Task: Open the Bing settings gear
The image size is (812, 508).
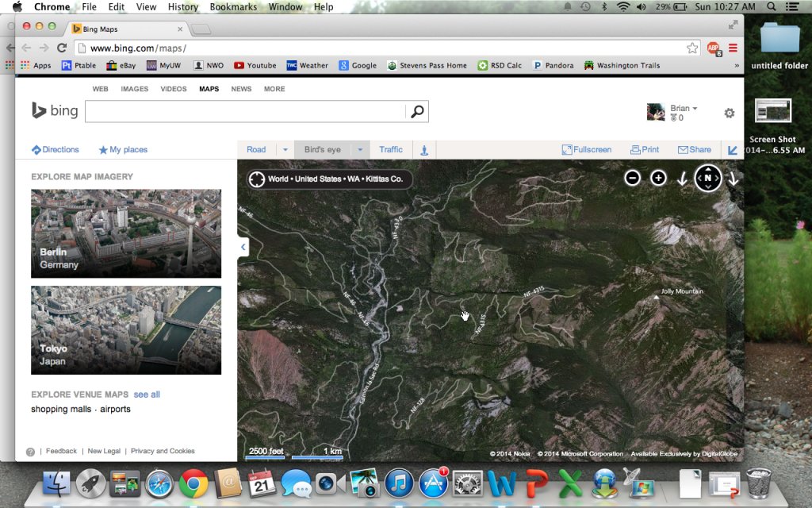Action: pos(730,113)
